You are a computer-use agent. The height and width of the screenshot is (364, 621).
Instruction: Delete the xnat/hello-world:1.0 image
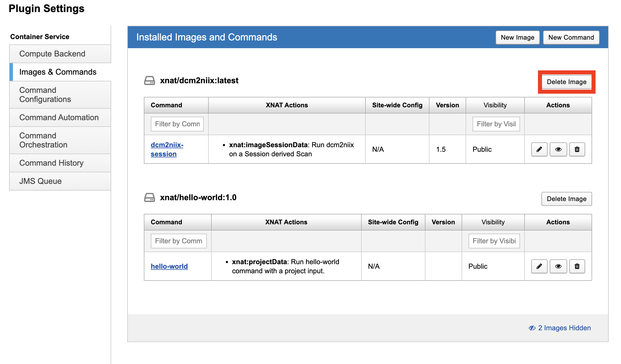566,199
